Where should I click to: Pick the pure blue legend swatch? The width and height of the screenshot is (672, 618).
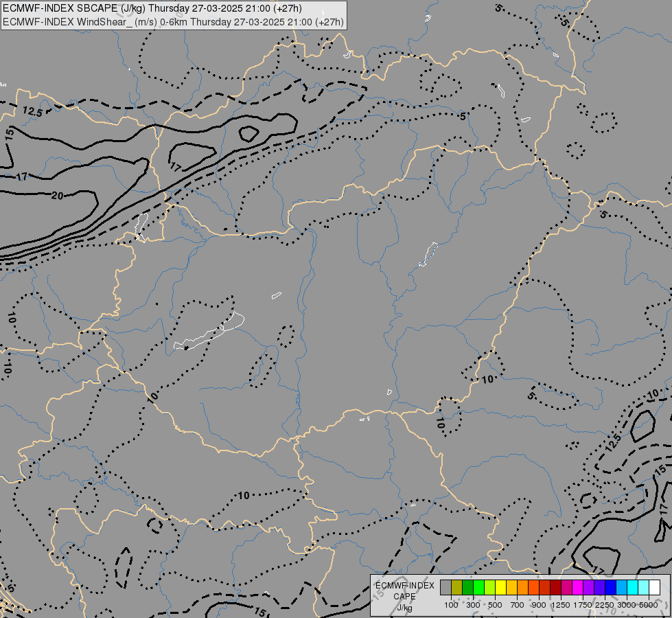click(611, 588)
